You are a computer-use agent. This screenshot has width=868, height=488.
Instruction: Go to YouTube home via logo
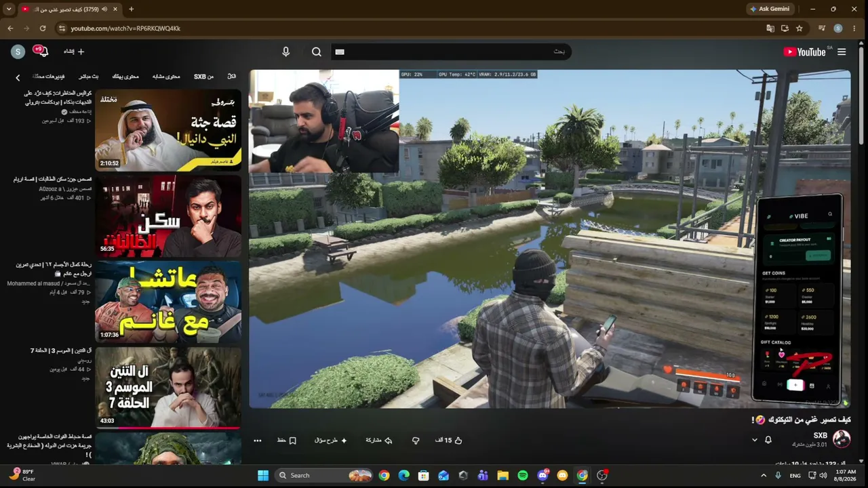[804, 52]
